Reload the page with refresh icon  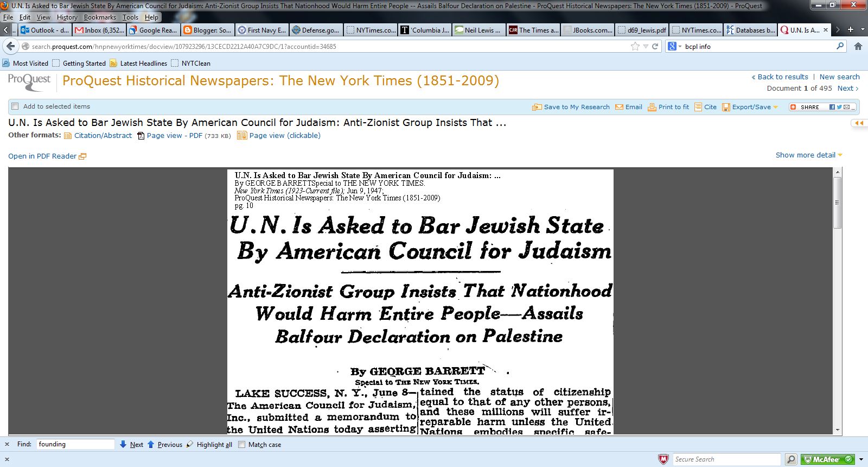tap(655, 46)
